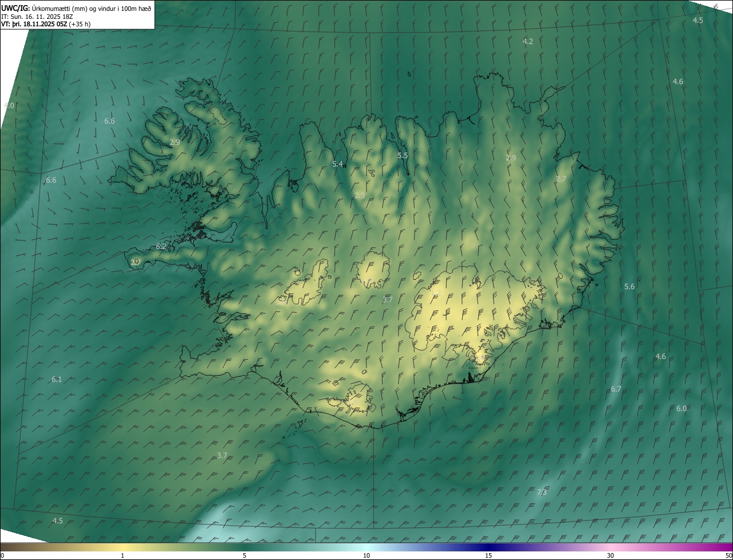The image size is (733, 560).
Task: Select the 2.9 value on the Westfjords
Action: (175, 143)
